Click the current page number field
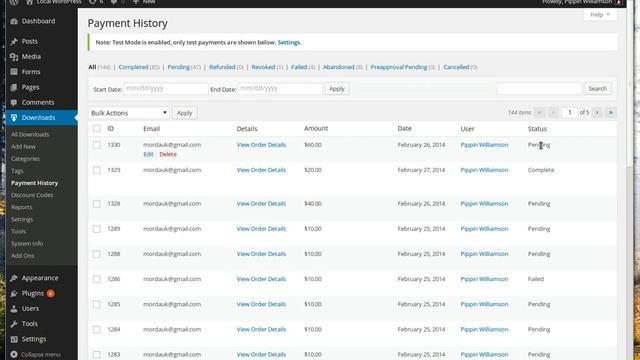 tap(569, 112)
